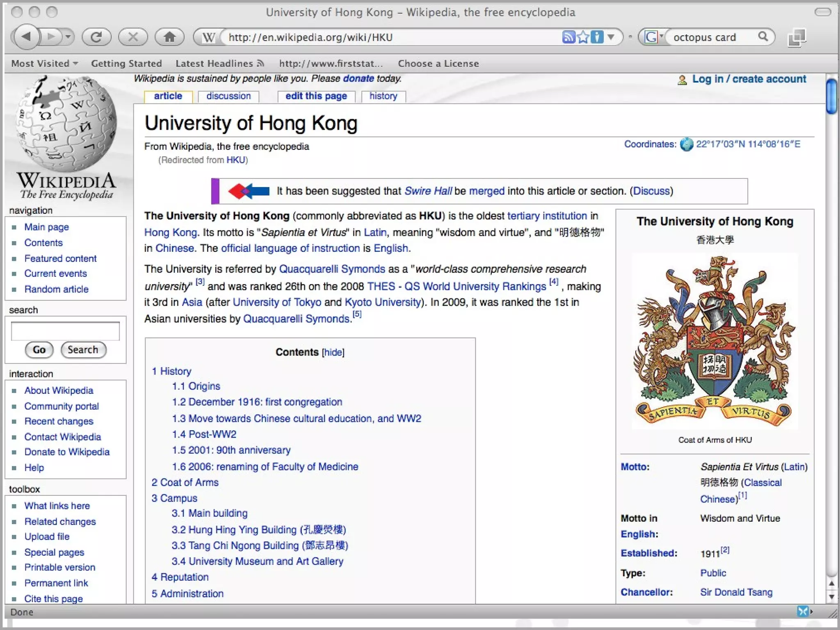Click the Wikipedia sidebar search input field
This screenshot has height=630, width=840.
(65, 331)
